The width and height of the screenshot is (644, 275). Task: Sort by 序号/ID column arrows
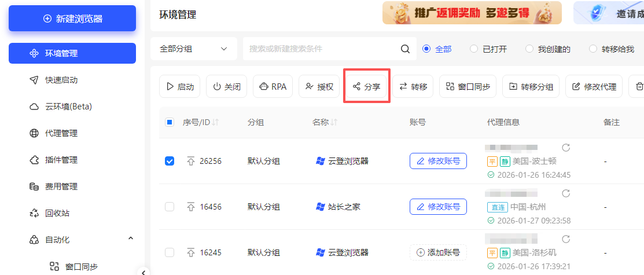click(215, 122)
